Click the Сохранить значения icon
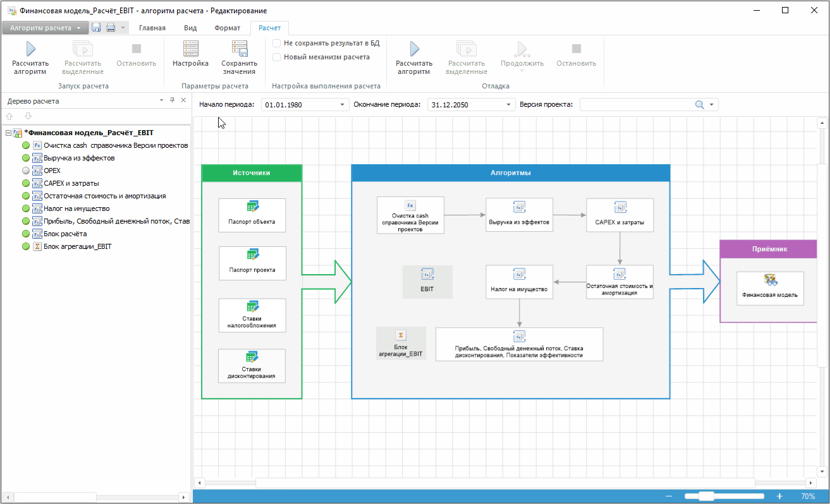Viewport: 830px width, 504px height. (239, 50)
